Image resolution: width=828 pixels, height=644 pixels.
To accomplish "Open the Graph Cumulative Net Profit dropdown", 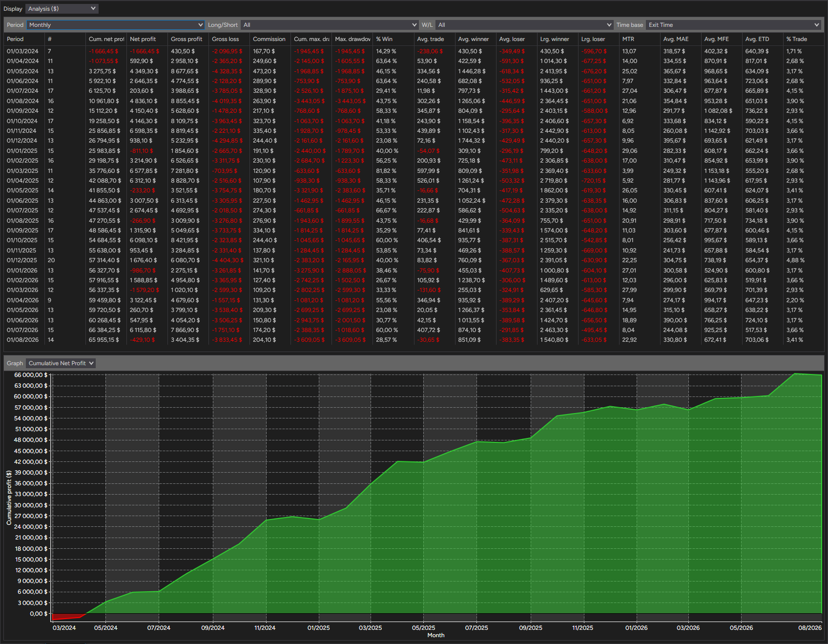I will 61,363.
